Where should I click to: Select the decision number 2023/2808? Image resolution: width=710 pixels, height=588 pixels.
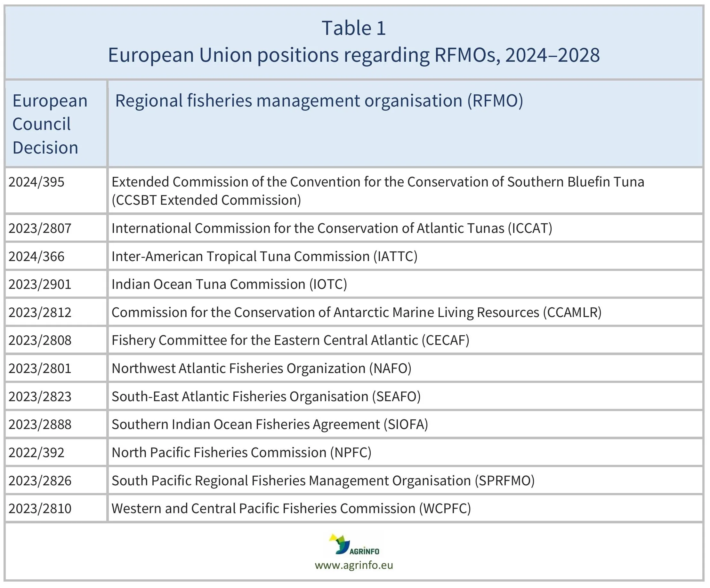click(x=40, y=340)
